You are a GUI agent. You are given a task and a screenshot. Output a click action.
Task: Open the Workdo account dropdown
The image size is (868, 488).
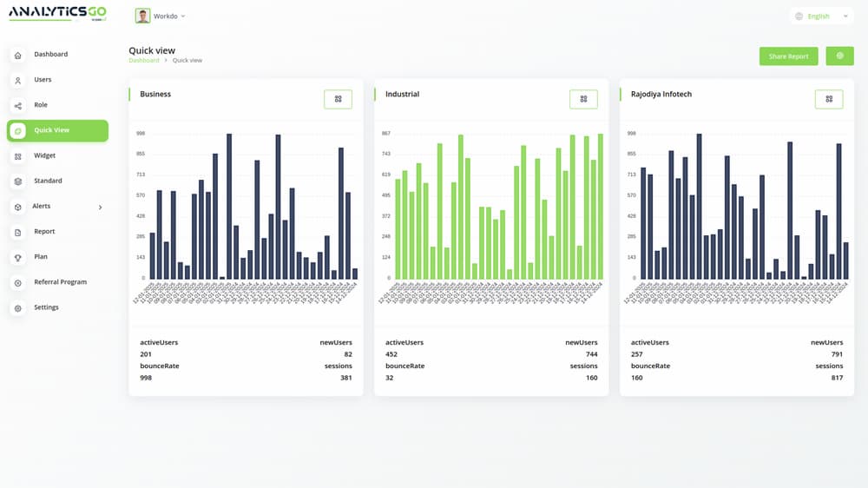coord(160,16)
